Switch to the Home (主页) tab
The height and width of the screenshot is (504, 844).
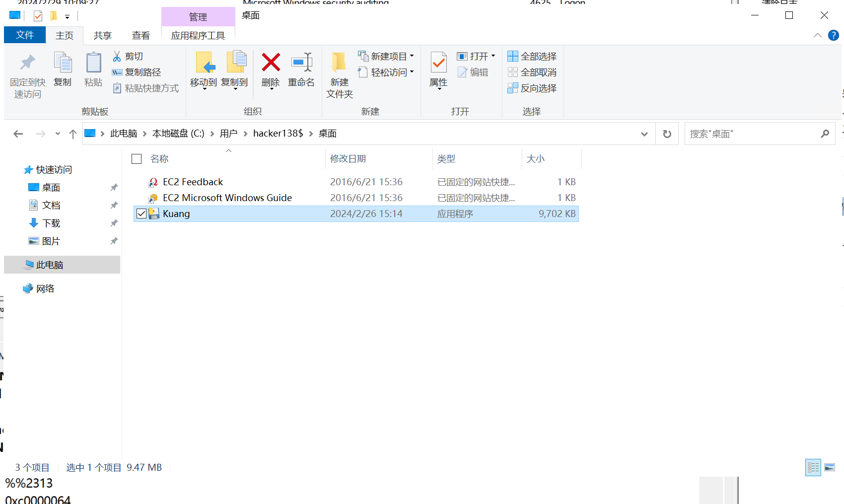click(x=65, y=35)
